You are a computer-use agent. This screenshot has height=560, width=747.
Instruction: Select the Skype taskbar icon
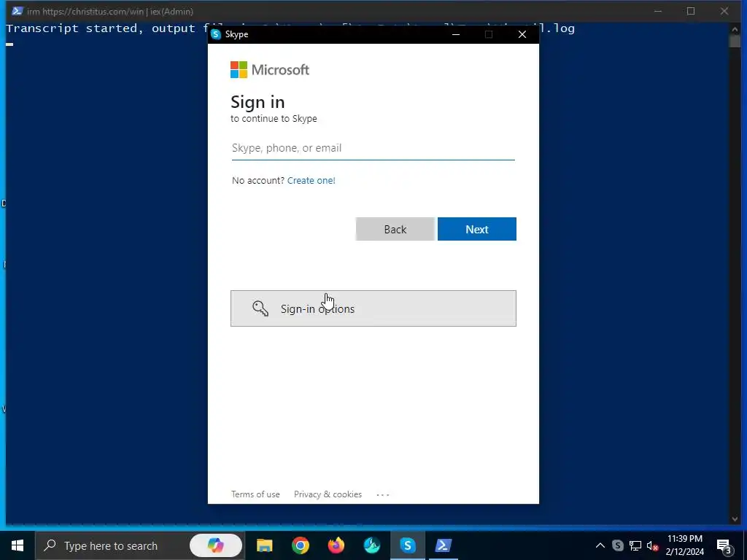(x=407, y=545)
